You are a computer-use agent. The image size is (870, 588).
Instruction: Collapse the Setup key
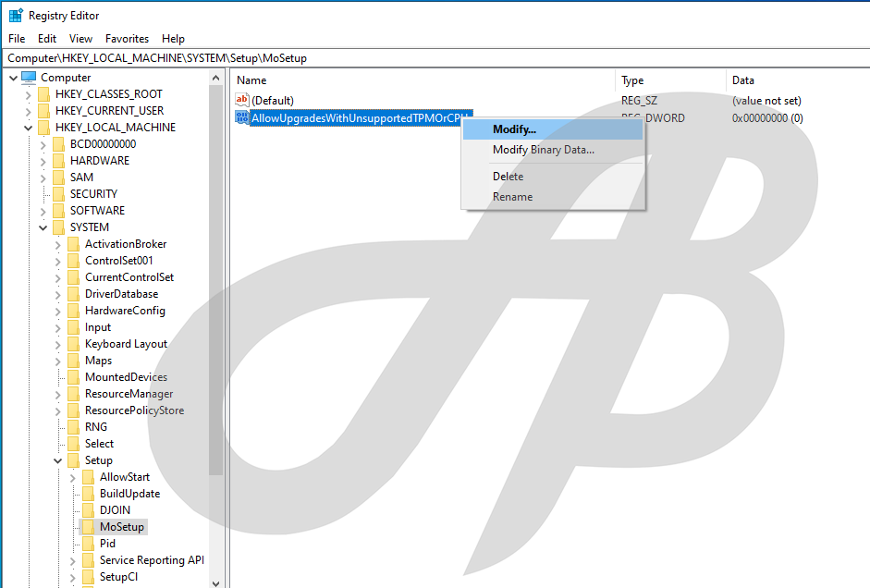pyautogui.click(x=58, y=461)
